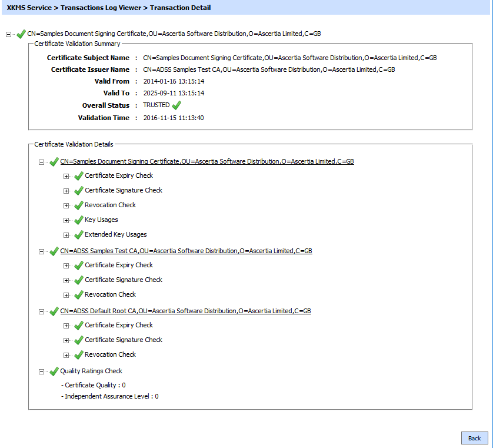Click checkmark icon of ADSS Samples Test CA
Image resolution: width=493 pixels, height=448 pixels.
click(54, 251)
